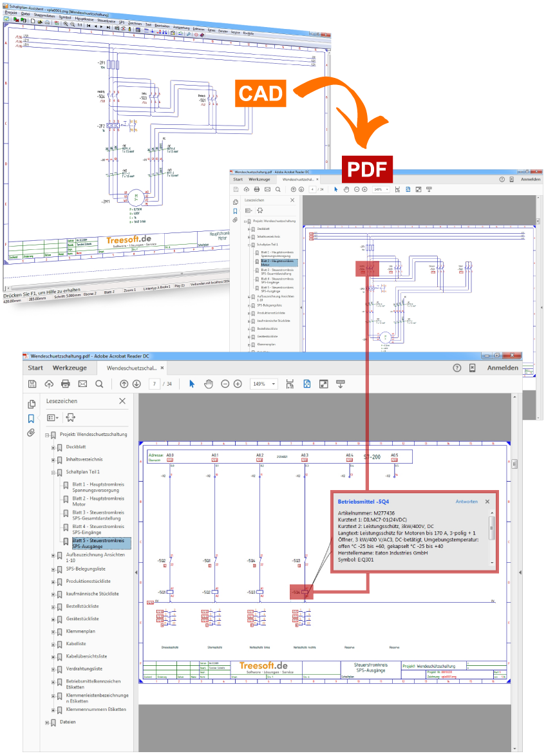Click the page number input field
Viewport: 546px width, 756px height.
point(154,384)
